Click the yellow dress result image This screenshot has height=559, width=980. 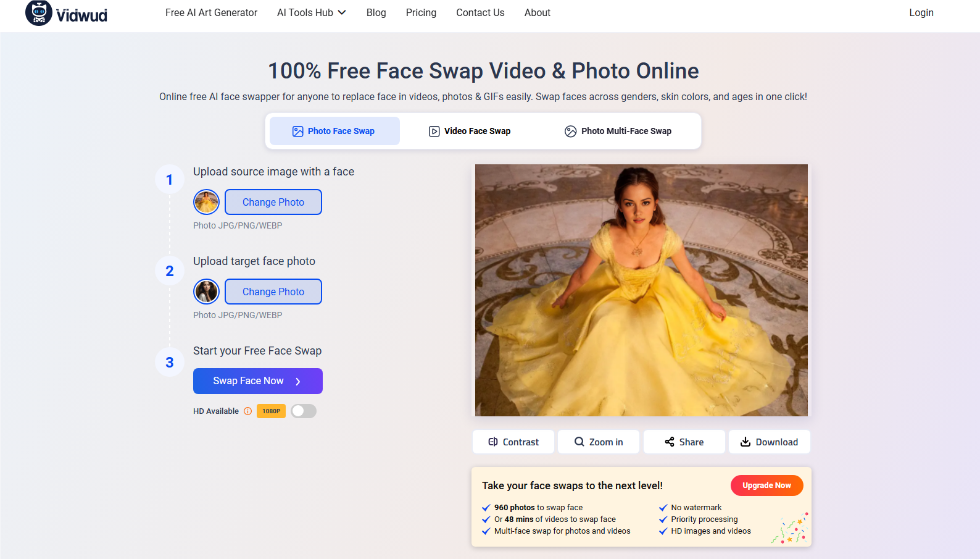click(641, 290)
